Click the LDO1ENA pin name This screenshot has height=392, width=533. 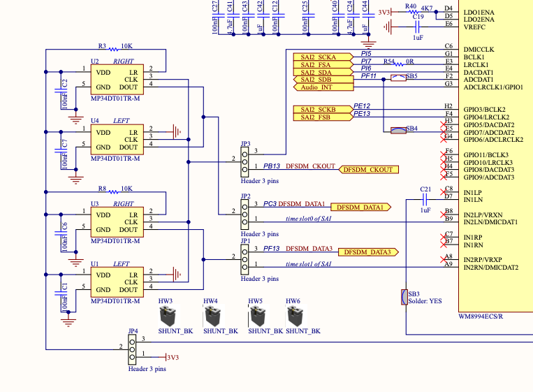coord(479,13)
